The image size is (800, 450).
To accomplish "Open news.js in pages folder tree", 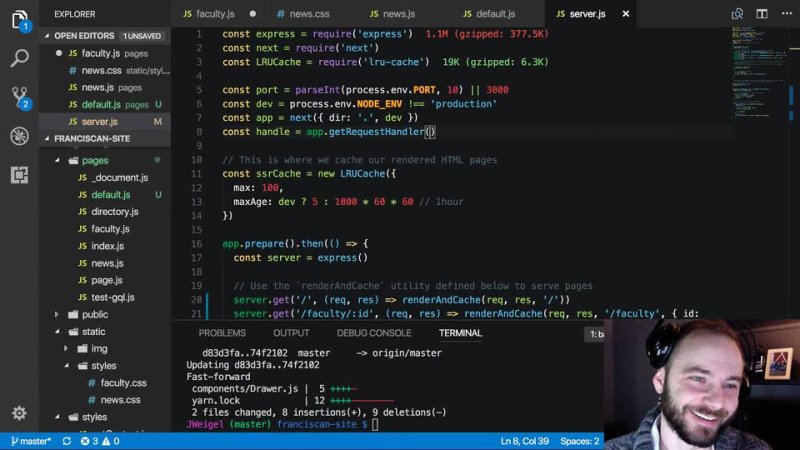I will pos(105,263).
